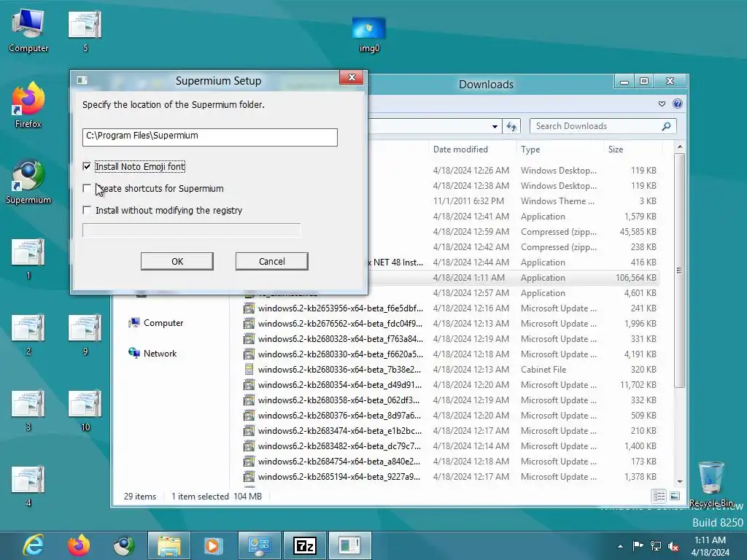Switch to the Supermium setup taskbar button
The width and height of the screenshot is (747, 560).
coord(350,545)
